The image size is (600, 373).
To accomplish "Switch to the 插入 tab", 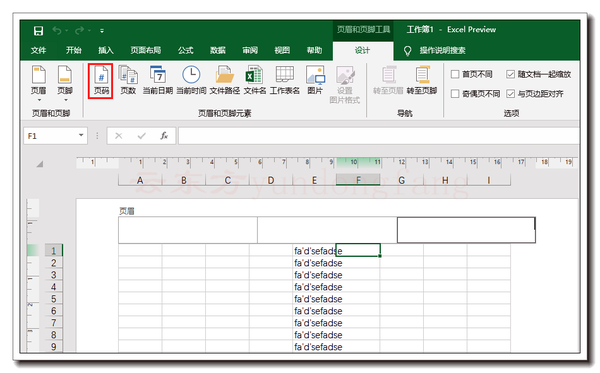I will click(x=106, y=50).
